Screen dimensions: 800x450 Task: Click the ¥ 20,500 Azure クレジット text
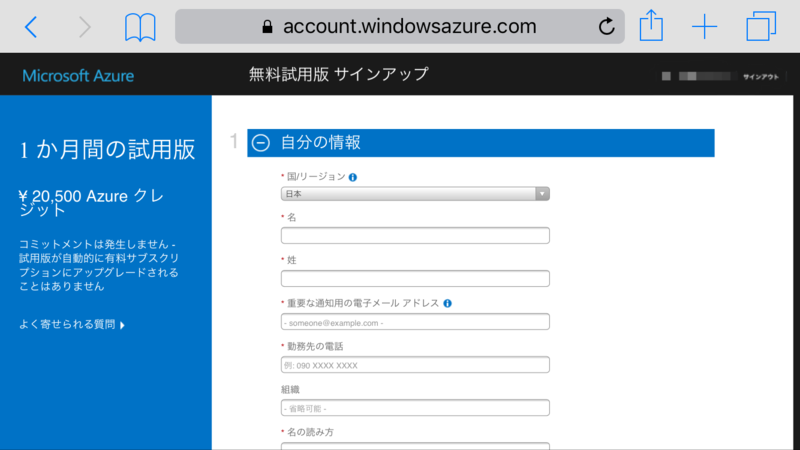pos(92,203)
